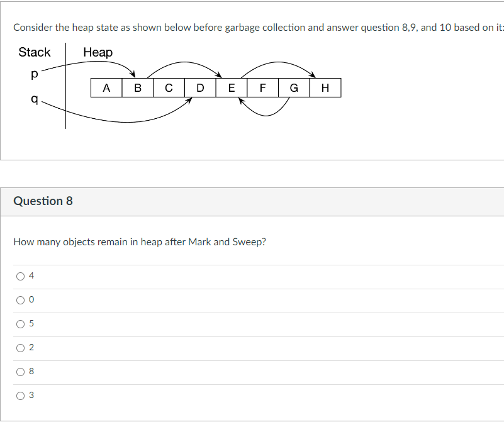The height and width of the screenshot is (427, 504).
Task: Click the stack variable p label
Action: pyautogui.click(x=34, y=74)
